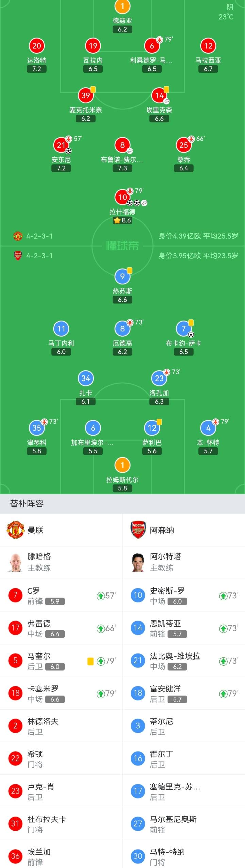Tap Ramsdale goalkeeper badge for Arsenal
Viewport: 245px width, 868px height.
122,465
